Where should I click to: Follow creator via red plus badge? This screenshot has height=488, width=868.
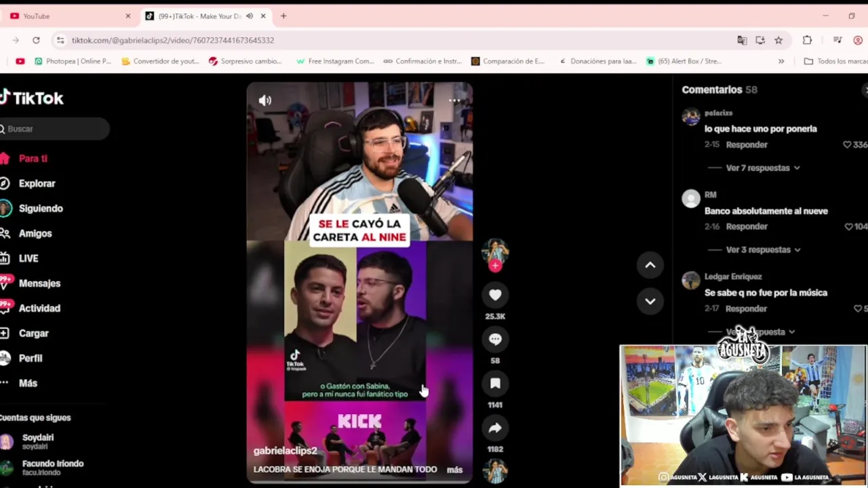(495, 266)
